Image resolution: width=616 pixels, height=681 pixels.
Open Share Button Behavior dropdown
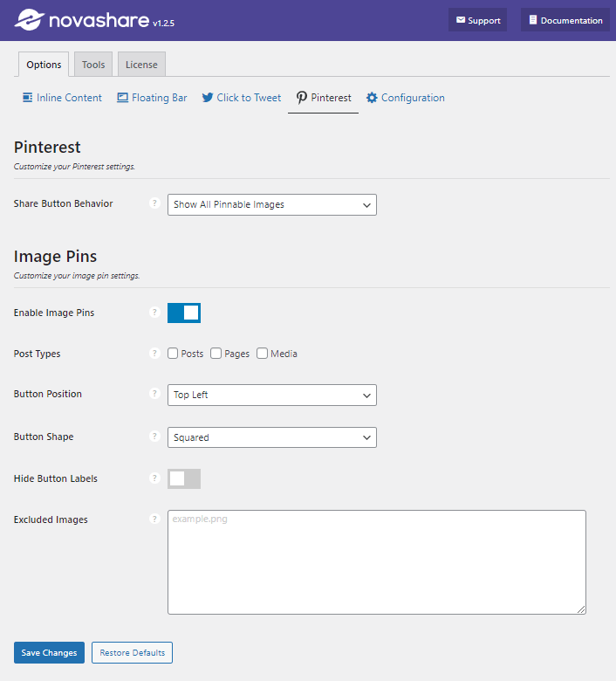click(x=271, y=204)
